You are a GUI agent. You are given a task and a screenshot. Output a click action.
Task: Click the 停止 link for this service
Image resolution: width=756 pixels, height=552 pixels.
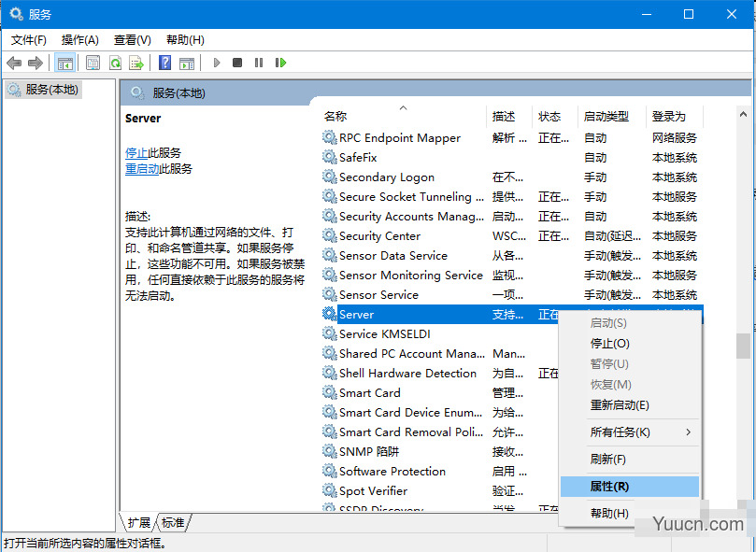(136, 153)
